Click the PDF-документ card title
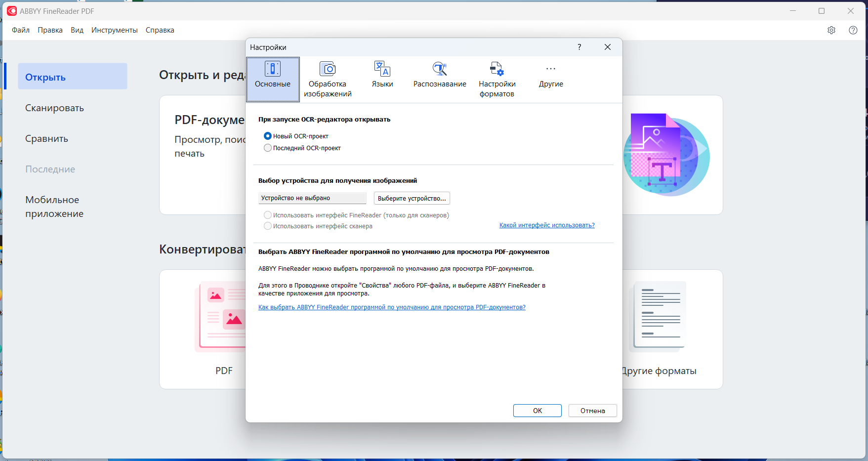868x461 pixels. click(x=209, y=120)
